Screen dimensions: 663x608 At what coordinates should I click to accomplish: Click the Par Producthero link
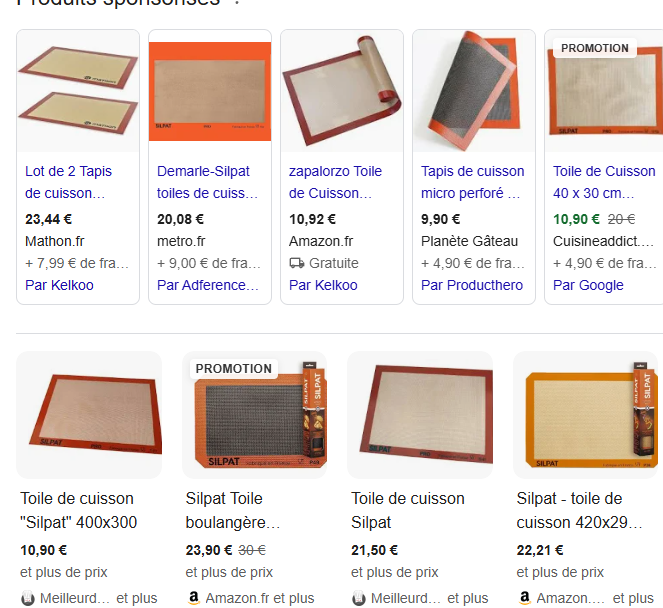(472, 285)
